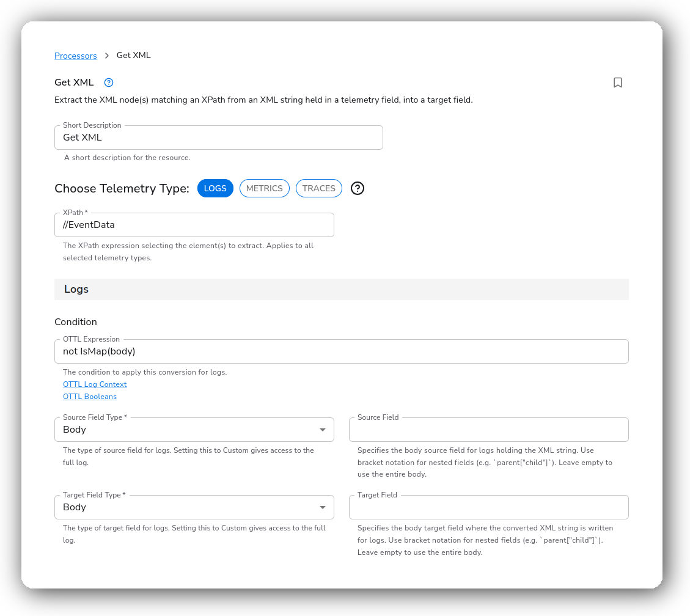Enable the TRACES telemetry type
This screenshot has width=690, height=616.
pos(318,188)
